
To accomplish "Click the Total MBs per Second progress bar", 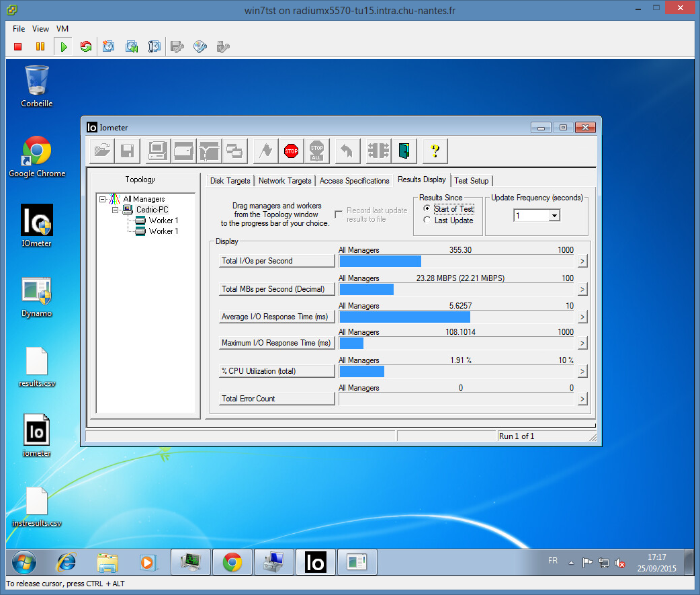I will coord(457,289).
